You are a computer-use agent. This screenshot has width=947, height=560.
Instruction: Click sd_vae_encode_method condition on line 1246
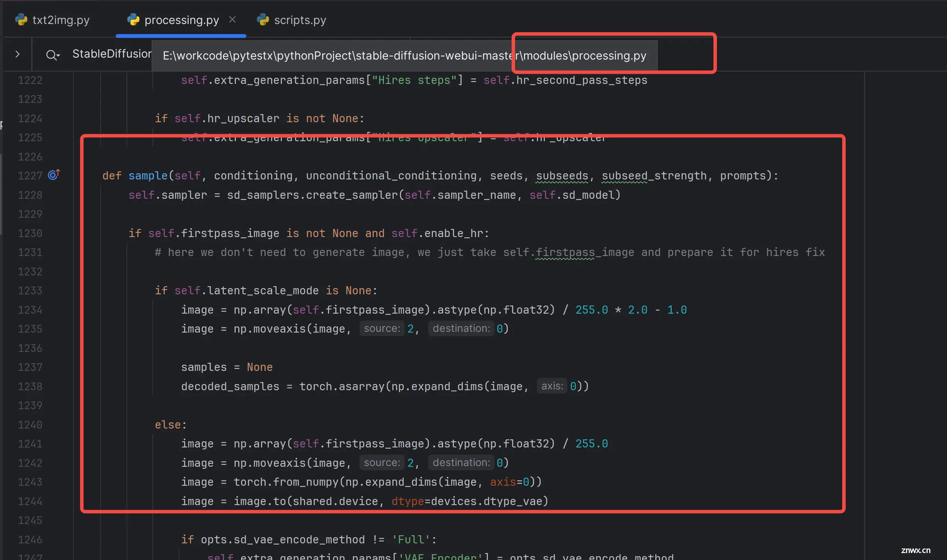[309, 540]
